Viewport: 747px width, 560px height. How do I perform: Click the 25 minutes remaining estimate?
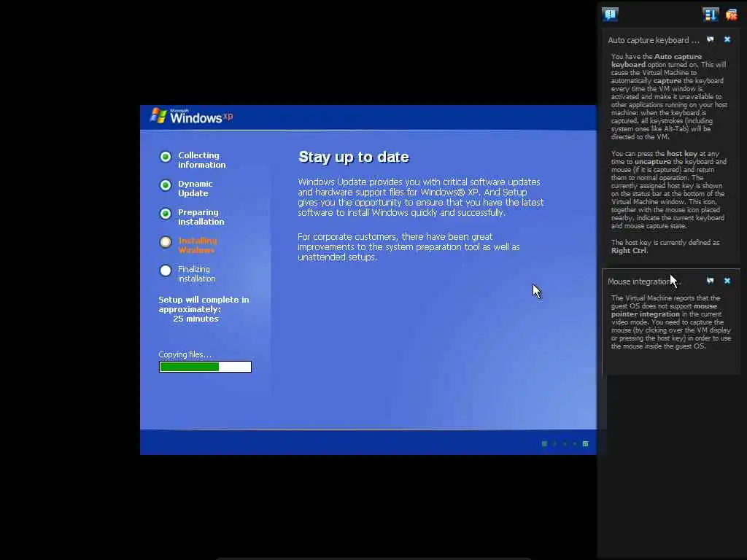tap(196, 319)
